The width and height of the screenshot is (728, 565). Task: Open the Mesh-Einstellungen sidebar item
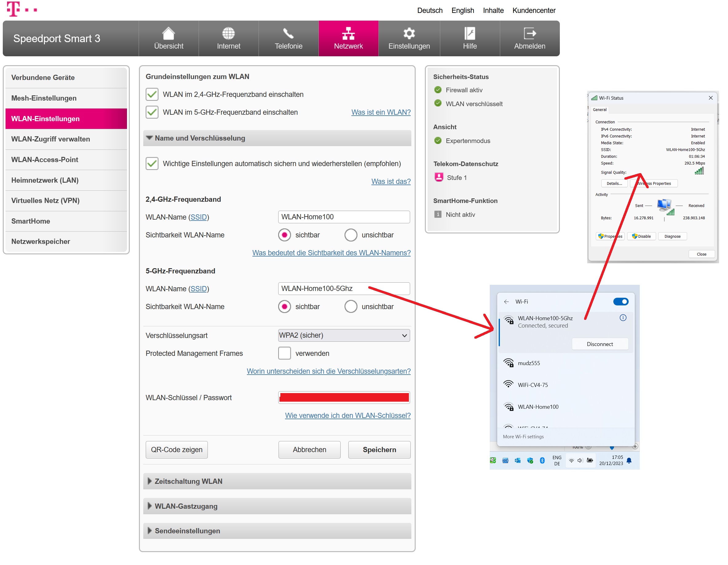point(44,98)
